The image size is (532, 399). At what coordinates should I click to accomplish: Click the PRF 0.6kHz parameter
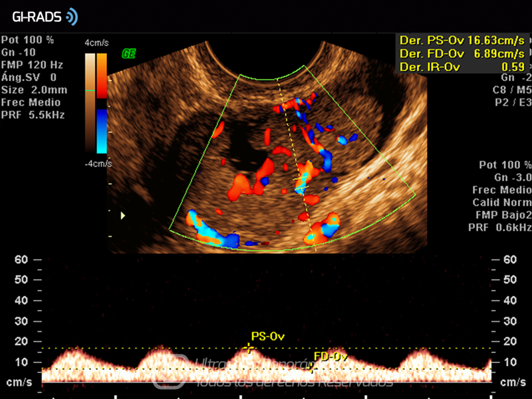click(501, 227)
